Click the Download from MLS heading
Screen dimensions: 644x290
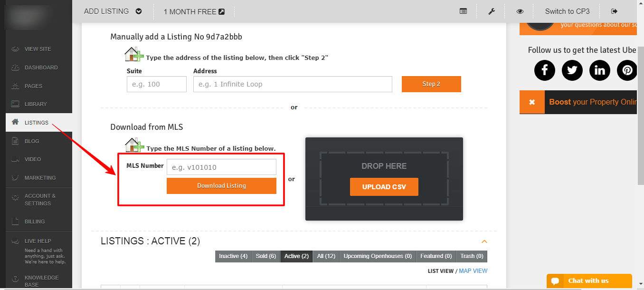(x=147, y=127)
